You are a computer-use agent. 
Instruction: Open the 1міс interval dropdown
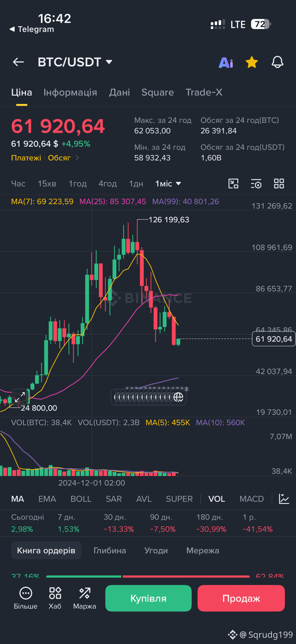pos(168,184)
